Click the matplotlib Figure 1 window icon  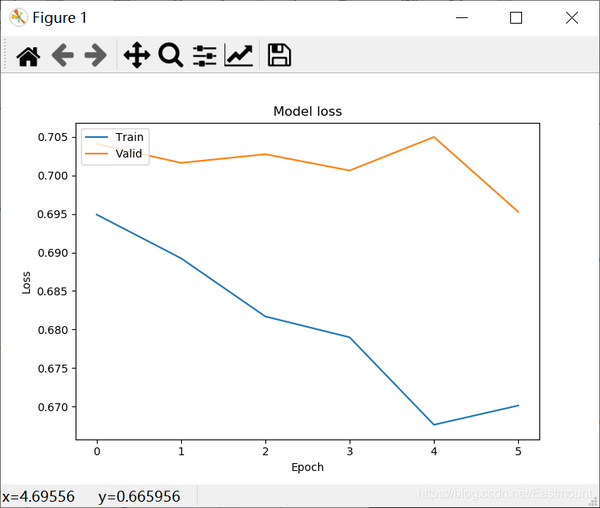(x=18, y=18)
